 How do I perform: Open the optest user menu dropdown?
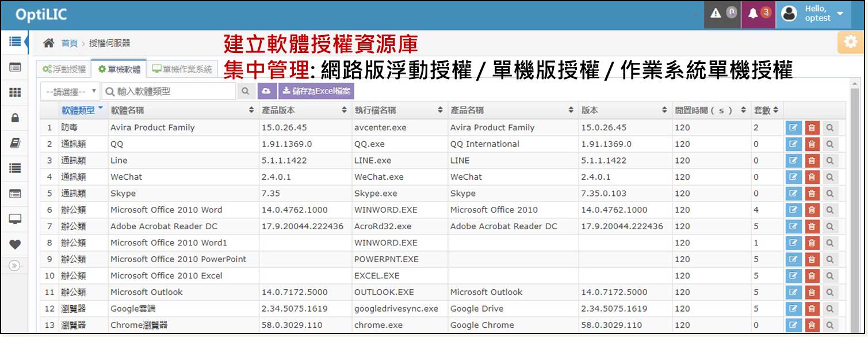pos(813,14)
